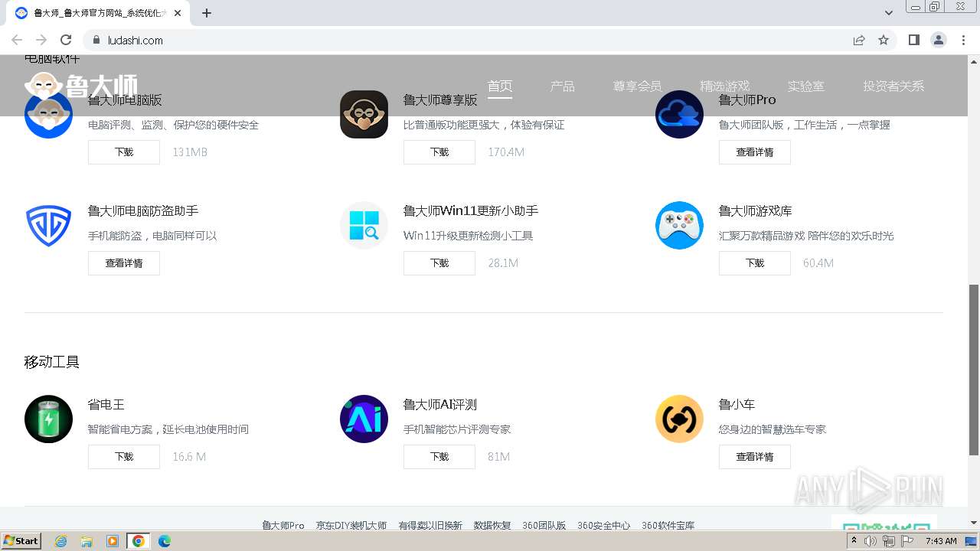Open the tab search dropdown arrow

[x=889, y=13]
